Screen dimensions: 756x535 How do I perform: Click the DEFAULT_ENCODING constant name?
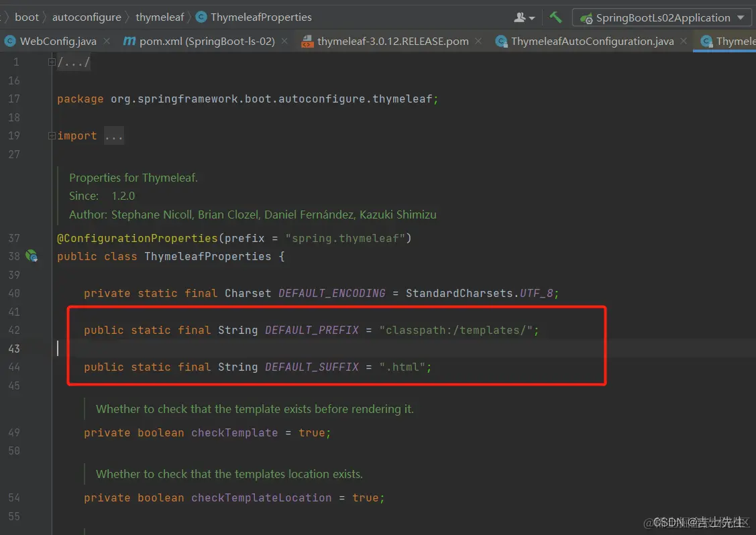point(331,293)
